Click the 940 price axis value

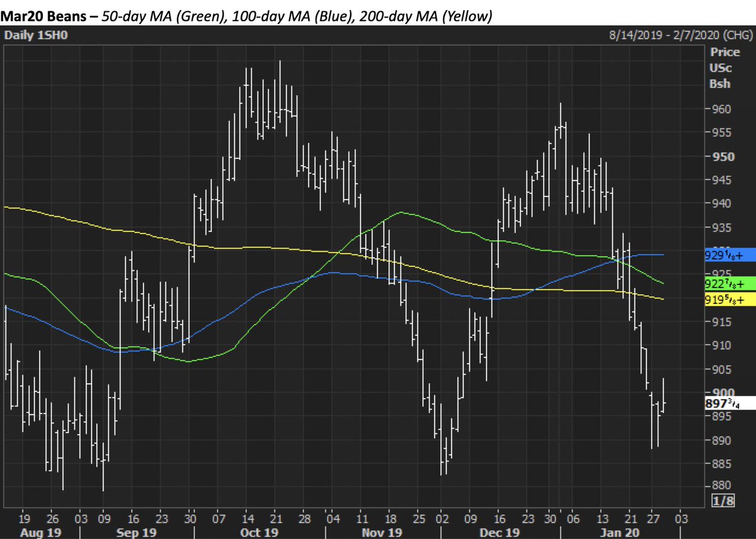[721, 204]
